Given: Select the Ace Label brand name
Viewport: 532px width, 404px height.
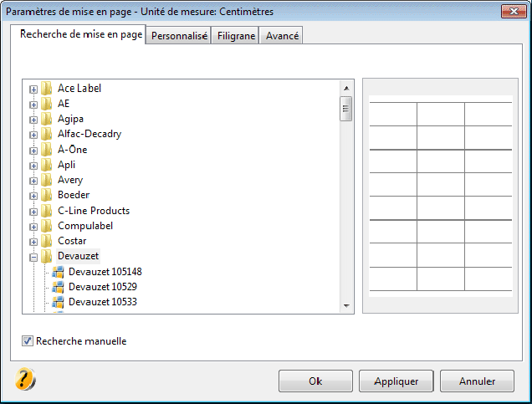Looking at the screenshot, I should [x=79, y=88].
